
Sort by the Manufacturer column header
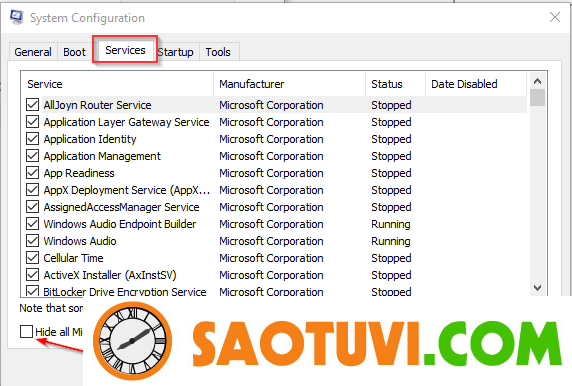click(x=290, y=84)
